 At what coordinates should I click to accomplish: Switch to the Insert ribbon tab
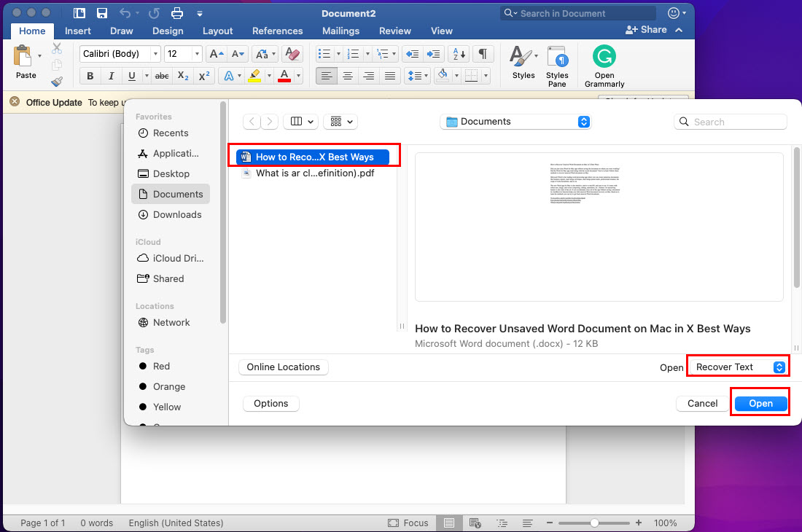coord(78,31)
